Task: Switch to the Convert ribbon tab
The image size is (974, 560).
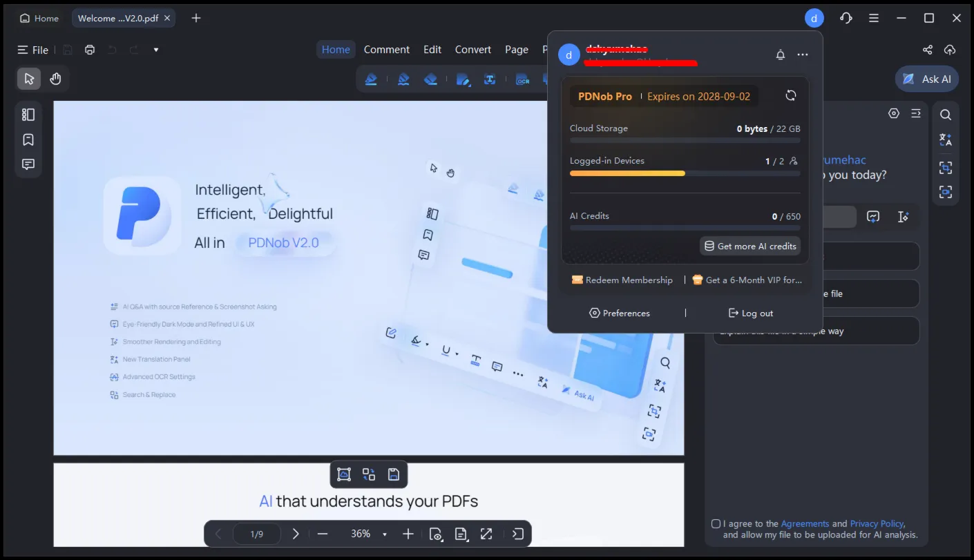Action: pyautogui.click(x=473, y=49)
